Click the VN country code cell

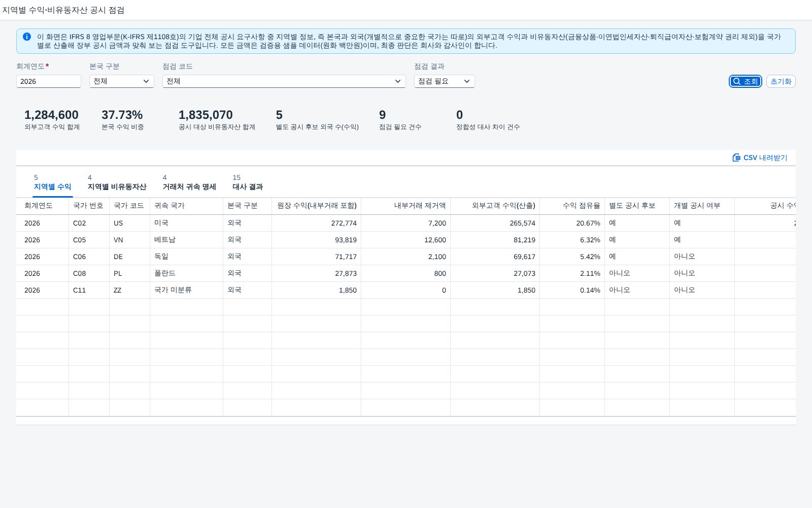[x=130, y=240]
